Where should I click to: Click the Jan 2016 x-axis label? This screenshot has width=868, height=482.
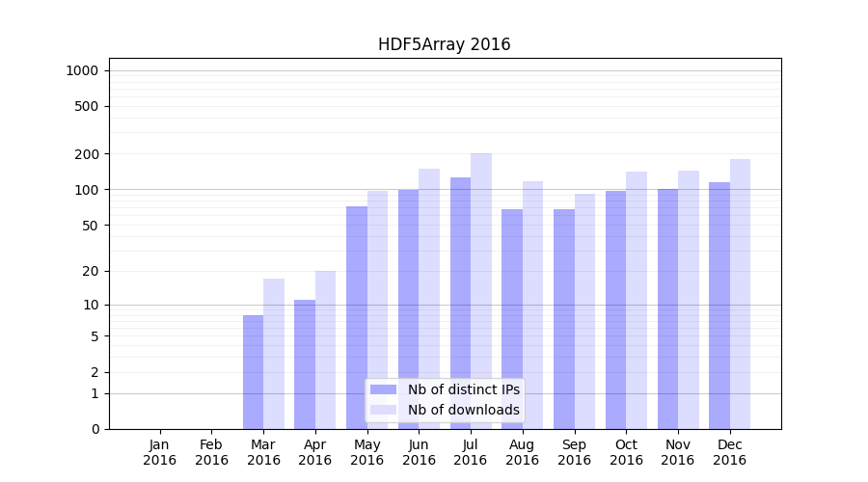pos(160,452)
